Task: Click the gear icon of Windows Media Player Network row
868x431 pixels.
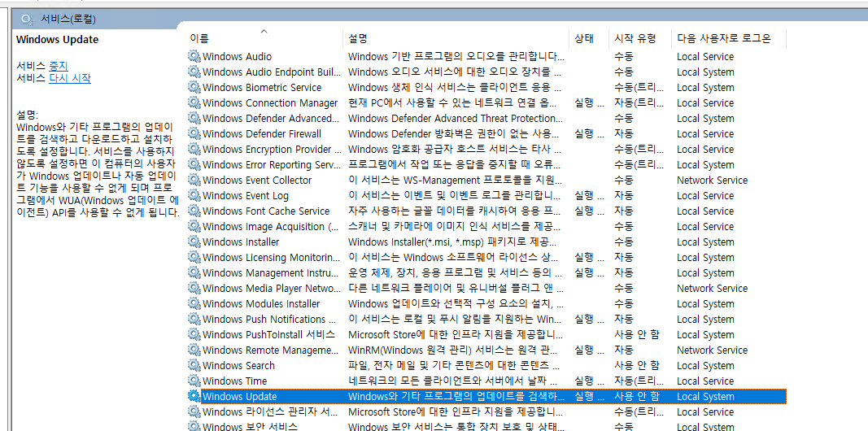Action: coord(194,288)
